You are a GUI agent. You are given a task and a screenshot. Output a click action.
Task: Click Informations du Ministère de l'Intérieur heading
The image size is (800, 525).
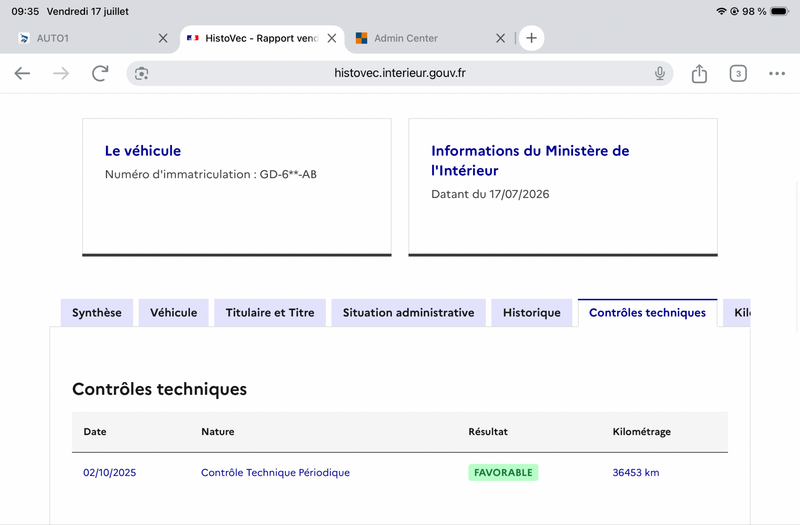tap(530, 160)
